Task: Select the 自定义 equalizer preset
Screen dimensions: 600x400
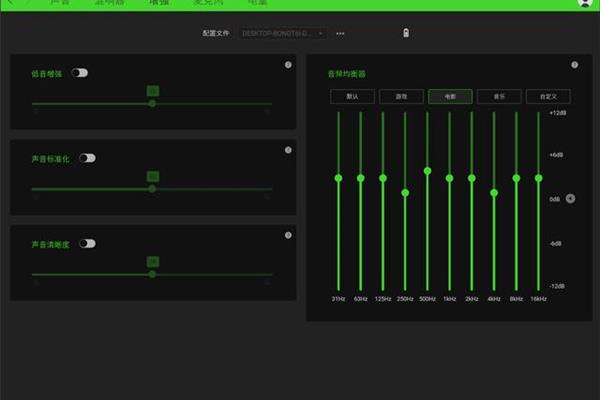Action: click(x=548, y=96)
